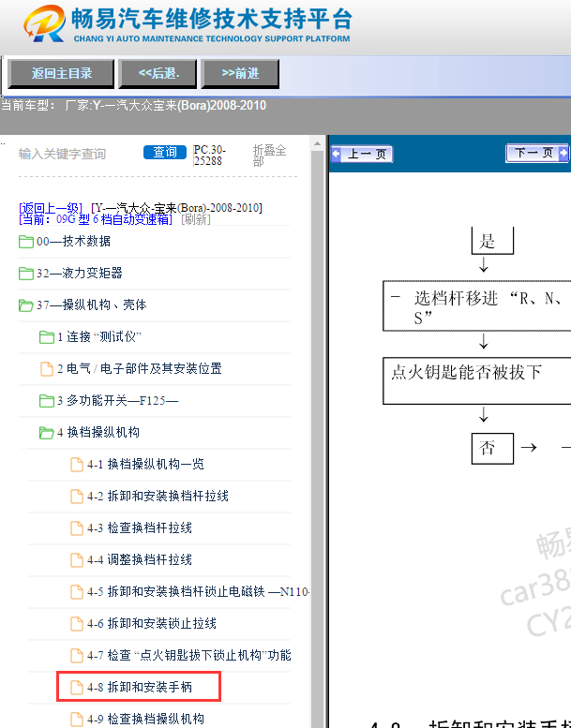571x728 pixels.
Task: Open 4-5 拆卸和安装换档杆锁止电磁铁
Action: pyautogui.click(x=198, y=592)
